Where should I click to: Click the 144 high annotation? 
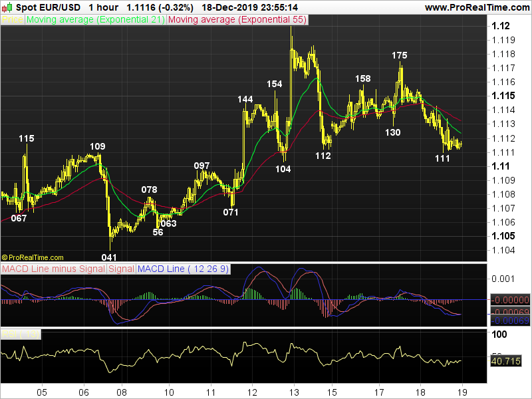(245, 99)
